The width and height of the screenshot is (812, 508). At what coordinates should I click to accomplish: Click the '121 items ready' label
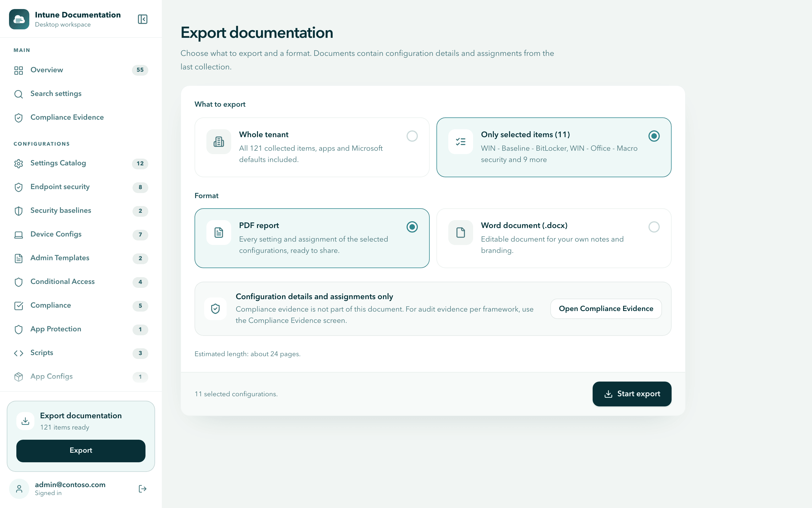pyautogui.click(x=65, y=427)
